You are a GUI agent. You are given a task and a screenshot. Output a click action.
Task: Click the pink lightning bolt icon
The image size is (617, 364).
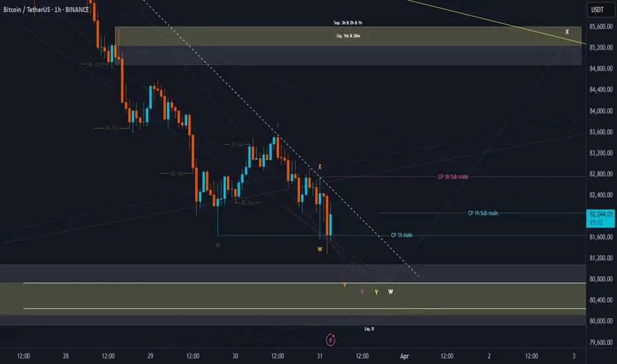330,340
